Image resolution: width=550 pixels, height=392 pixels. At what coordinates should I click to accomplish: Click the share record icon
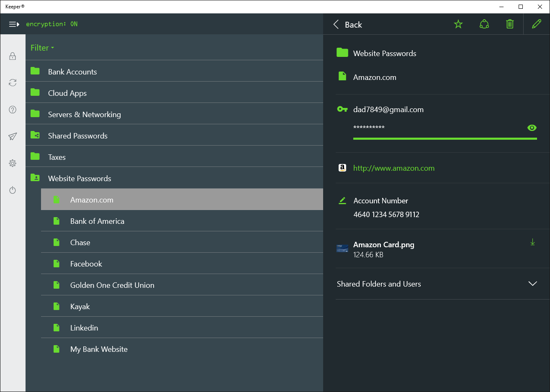pos(484,24)
